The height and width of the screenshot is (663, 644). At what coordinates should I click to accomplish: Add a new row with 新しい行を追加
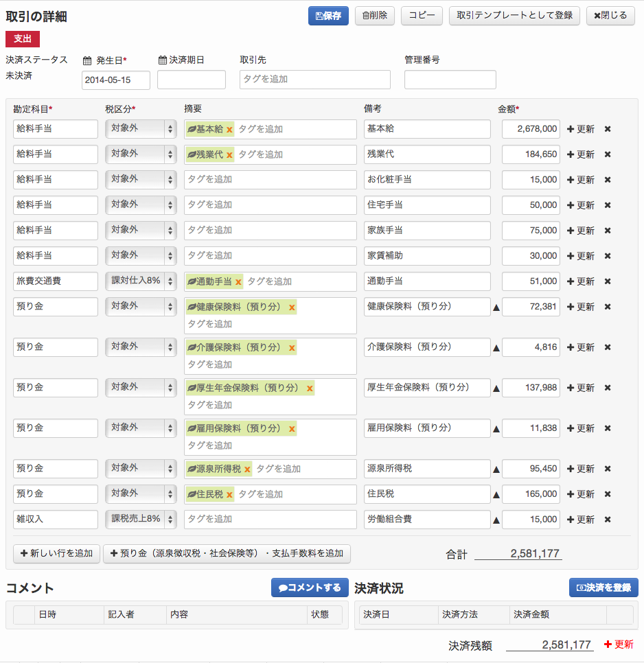coord(56,554)
